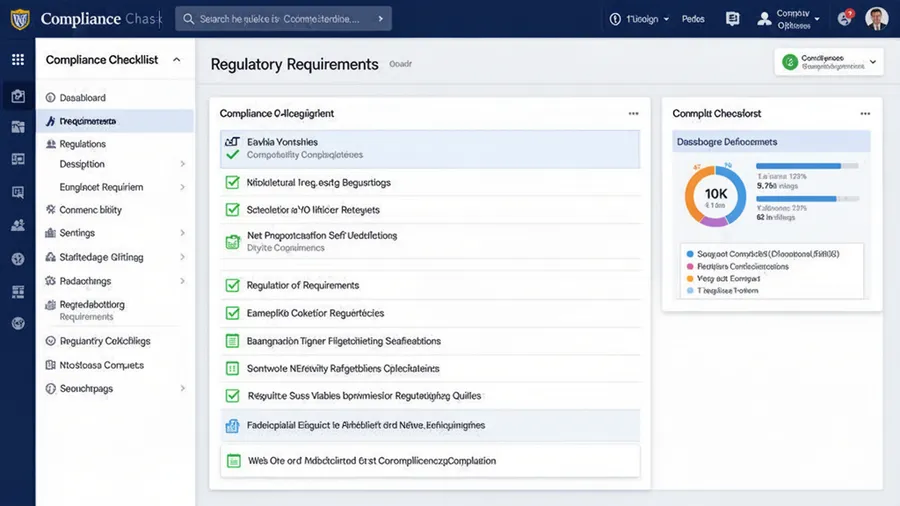Click orange legend dot for Veg oct Eompat
This screenshot has width=900, height=506.
point(690,278)
